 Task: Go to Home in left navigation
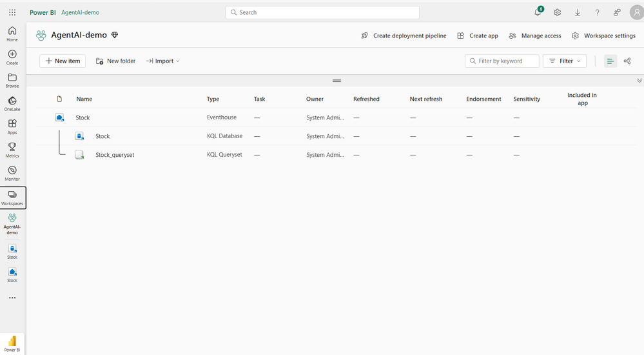pyautogui.click(x=12, y=34)
